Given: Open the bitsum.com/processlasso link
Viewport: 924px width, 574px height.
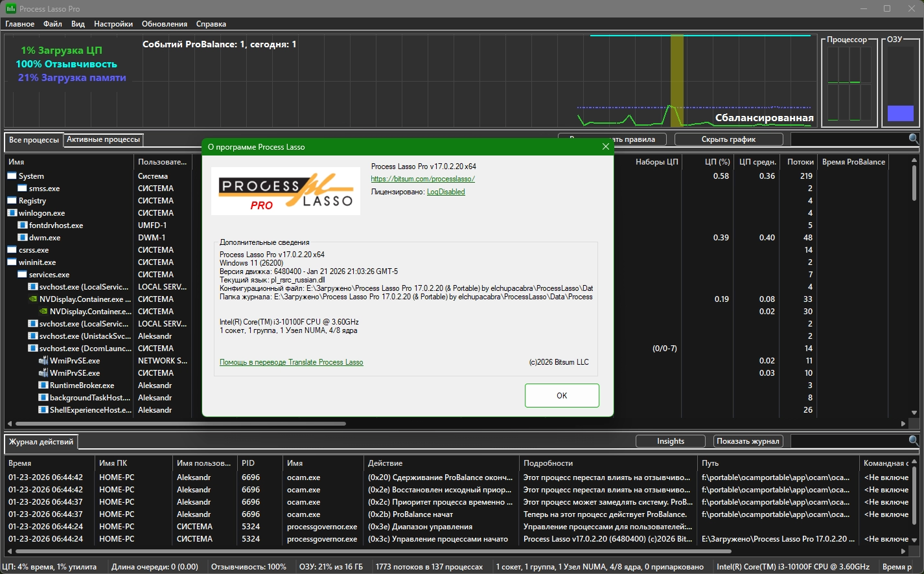Looking at the screenshot, I should coord(422,179).
